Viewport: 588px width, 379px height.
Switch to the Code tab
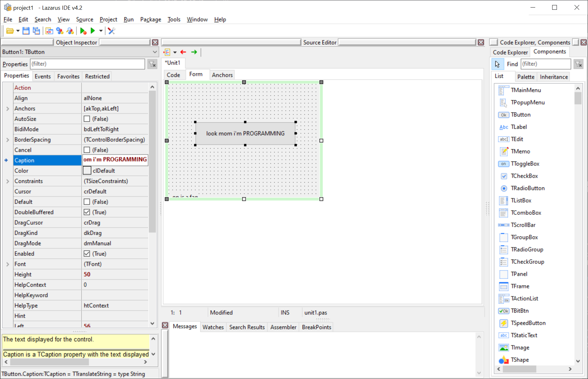click(173, 75)
